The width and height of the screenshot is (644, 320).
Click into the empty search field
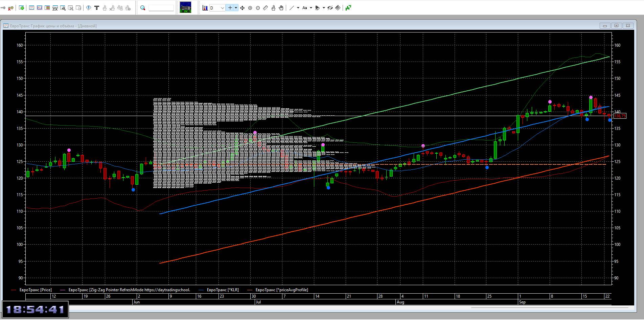[161, 8]
